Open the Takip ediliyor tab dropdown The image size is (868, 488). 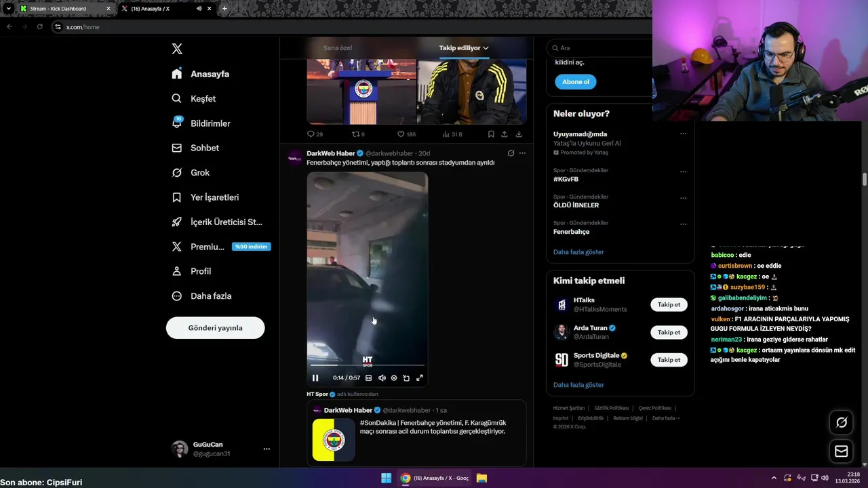pos(464,48)
